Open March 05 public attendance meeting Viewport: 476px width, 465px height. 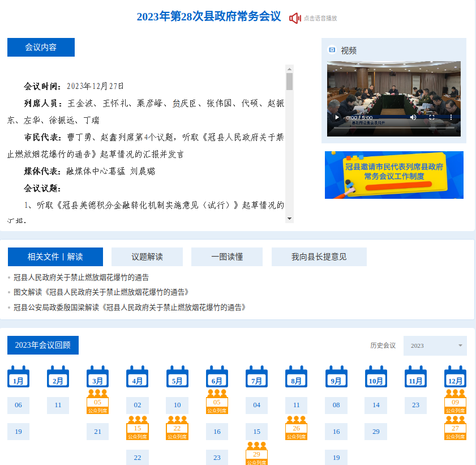pos(97,402)
